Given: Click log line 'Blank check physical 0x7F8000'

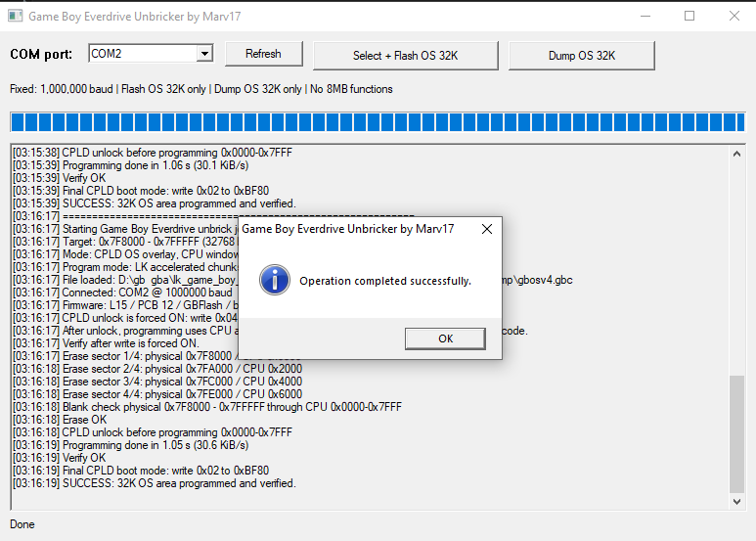Looking at the screenshot, I should click(x=206, y=407).
